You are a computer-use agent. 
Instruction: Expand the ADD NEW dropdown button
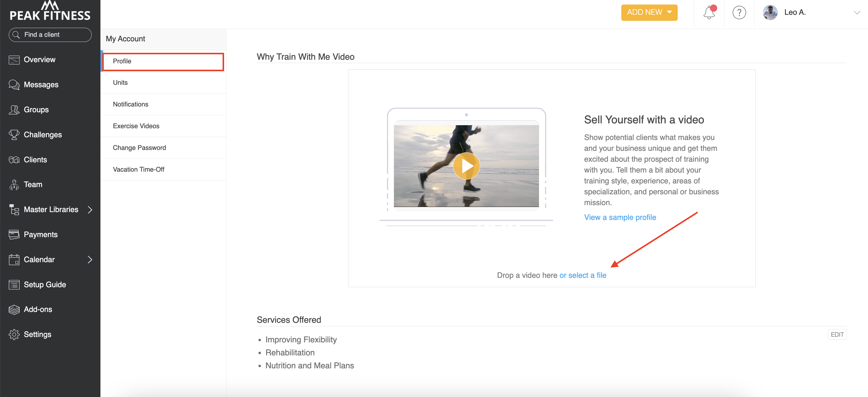pyautogui.click(x=649, y=12)
